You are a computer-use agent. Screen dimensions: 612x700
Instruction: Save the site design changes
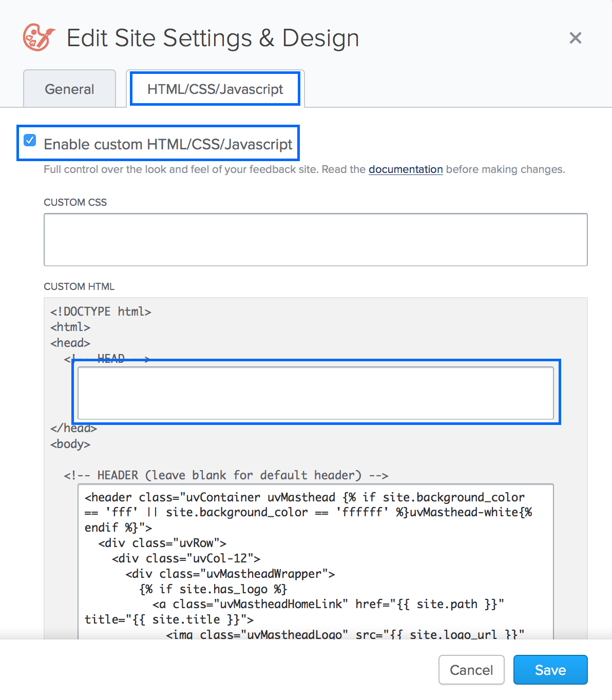(x=550, y=670)
